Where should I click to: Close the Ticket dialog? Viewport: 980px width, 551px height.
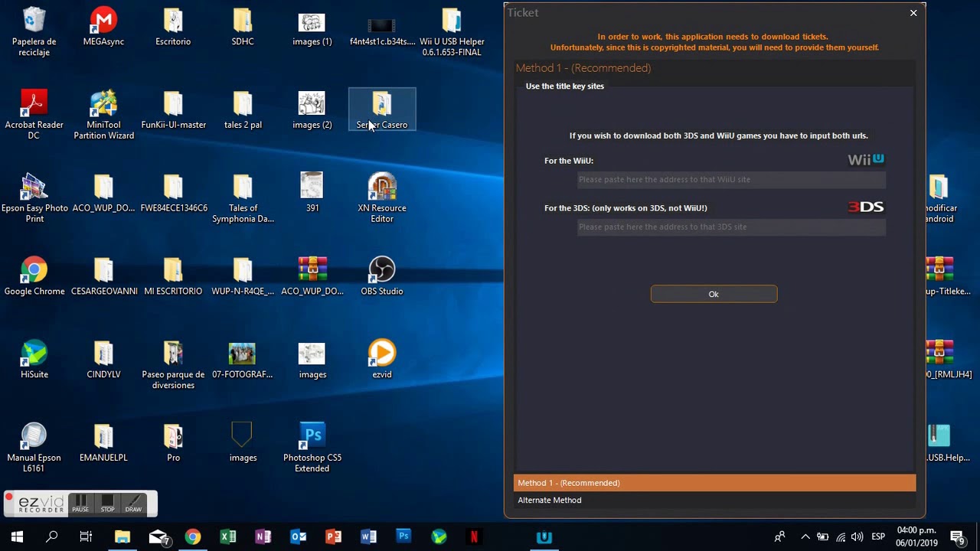pos(913,12)
